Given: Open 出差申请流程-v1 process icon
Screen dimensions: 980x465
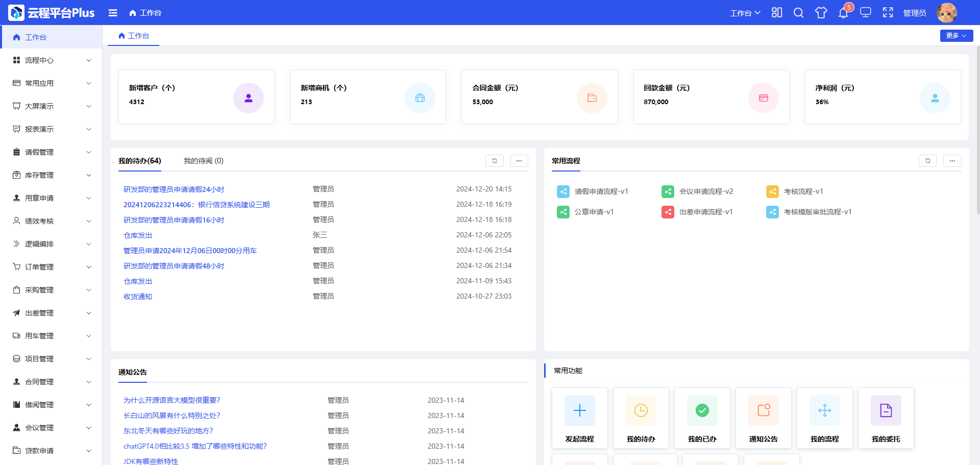Looking at the screenshot, I should pyautogui.click(x=668, y=212).
